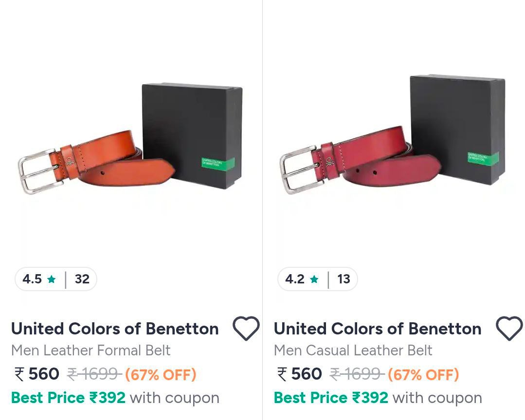Click the star icon in the 4.5 rating badge
Viewport: 525px width, 420px height.
tap(50, 279)
